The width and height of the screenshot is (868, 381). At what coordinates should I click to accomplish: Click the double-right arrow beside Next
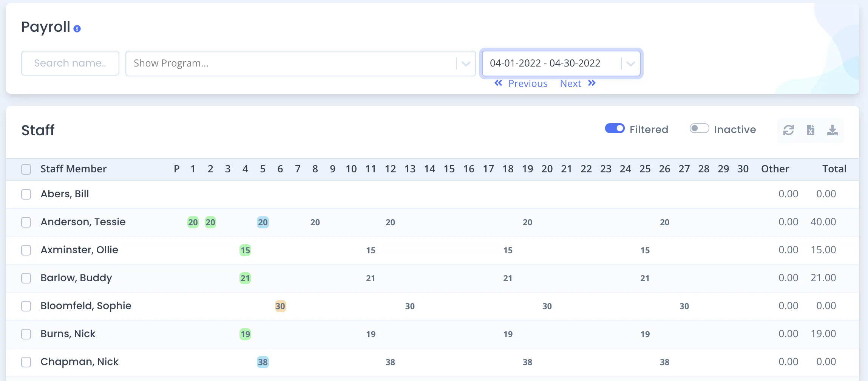coord(592,83)
